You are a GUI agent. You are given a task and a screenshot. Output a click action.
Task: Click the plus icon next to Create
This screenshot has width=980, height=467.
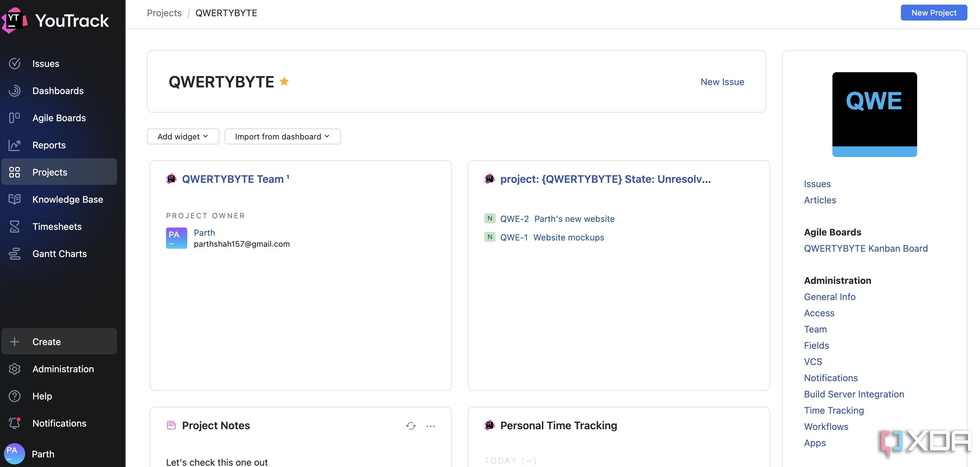pos(15,342)
